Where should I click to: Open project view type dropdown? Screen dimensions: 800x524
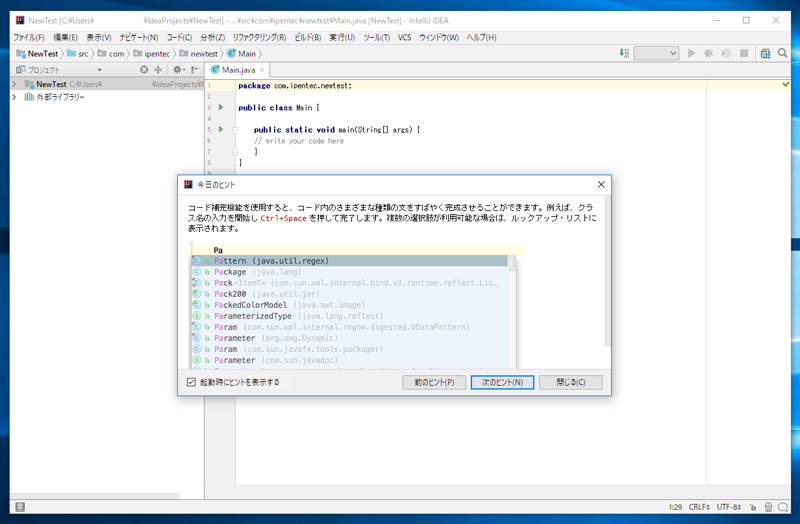[x=99, y=70]
